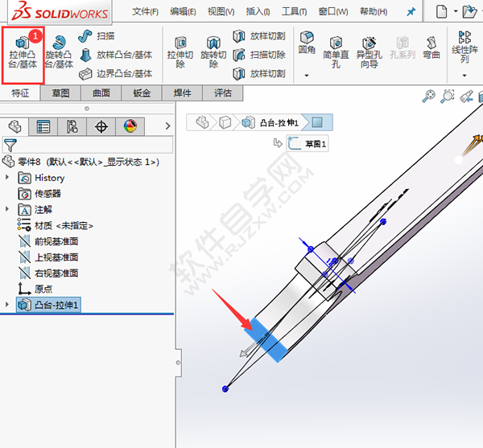Expand the manager panel tabs chevron
Image resolution: width=483 pixels, height=448 pixels.
[x=167, y=125]
